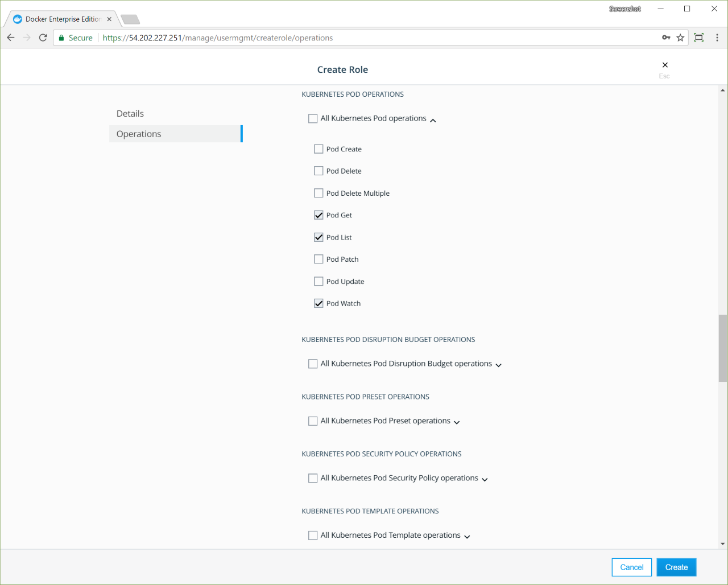Switch to the Details section
Screen dimensions: 728x585
pos(130,113)
